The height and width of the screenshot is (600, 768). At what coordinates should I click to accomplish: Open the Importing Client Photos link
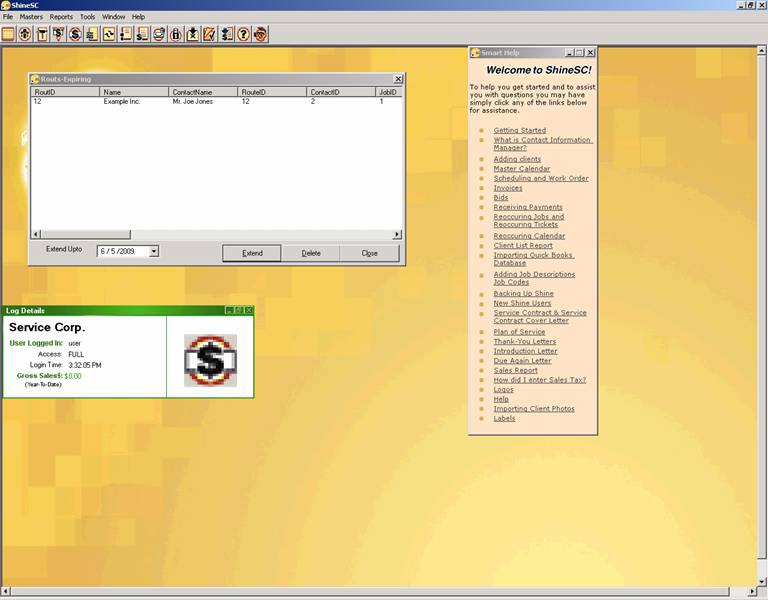pos(534,408)
